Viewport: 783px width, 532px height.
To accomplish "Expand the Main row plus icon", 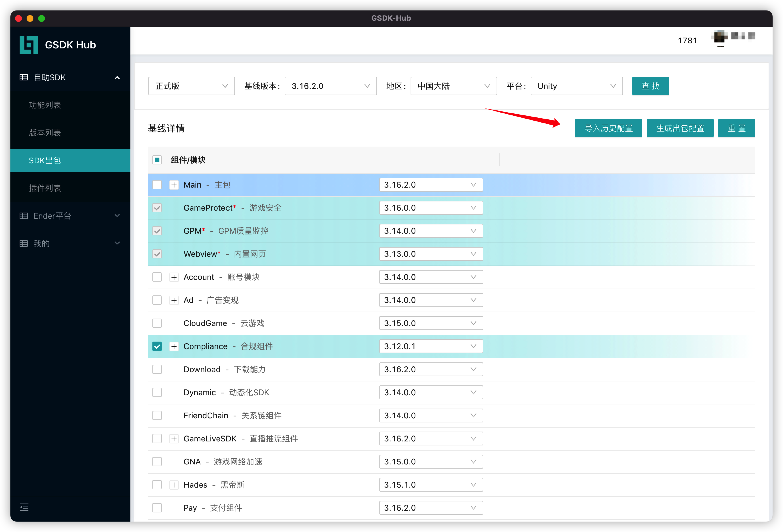I will point(174,184).
